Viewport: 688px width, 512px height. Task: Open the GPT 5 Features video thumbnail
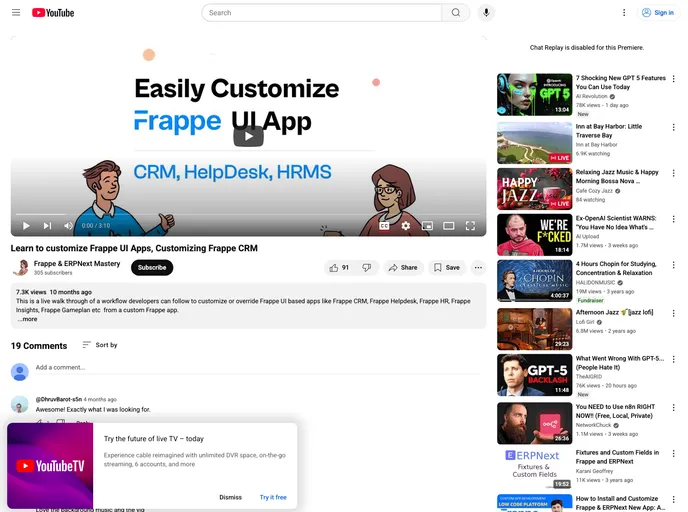pos(534,94)
